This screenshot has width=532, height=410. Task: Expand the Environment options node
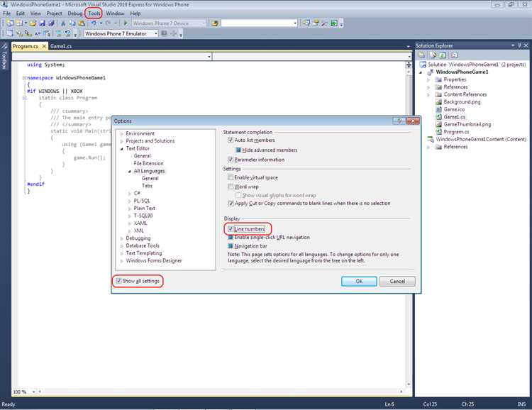coord(121,134)
